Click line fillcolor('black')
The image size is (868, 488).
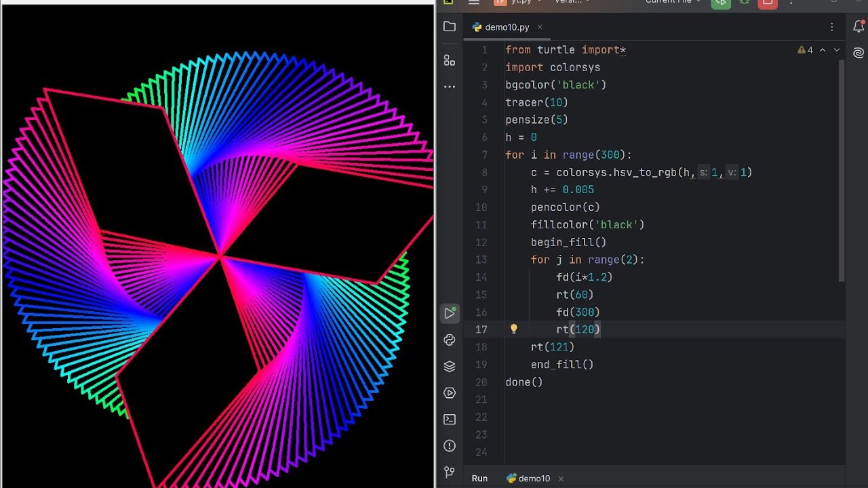click(x=587, y=224)
